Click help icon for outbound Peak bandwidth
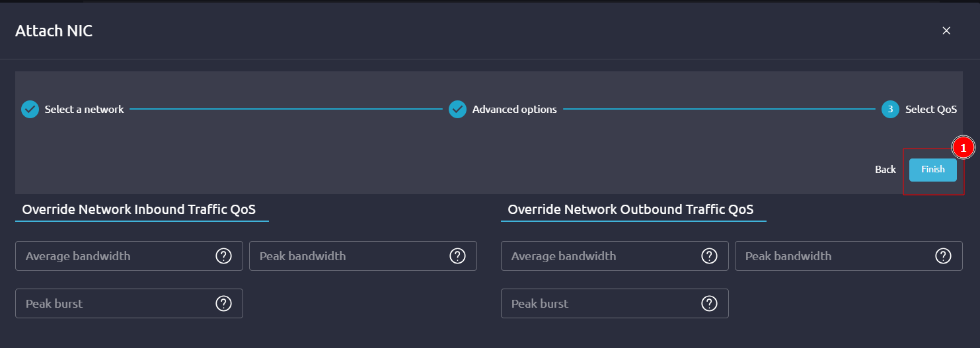Viewport: 980px width, 348px height. point(943,256)
